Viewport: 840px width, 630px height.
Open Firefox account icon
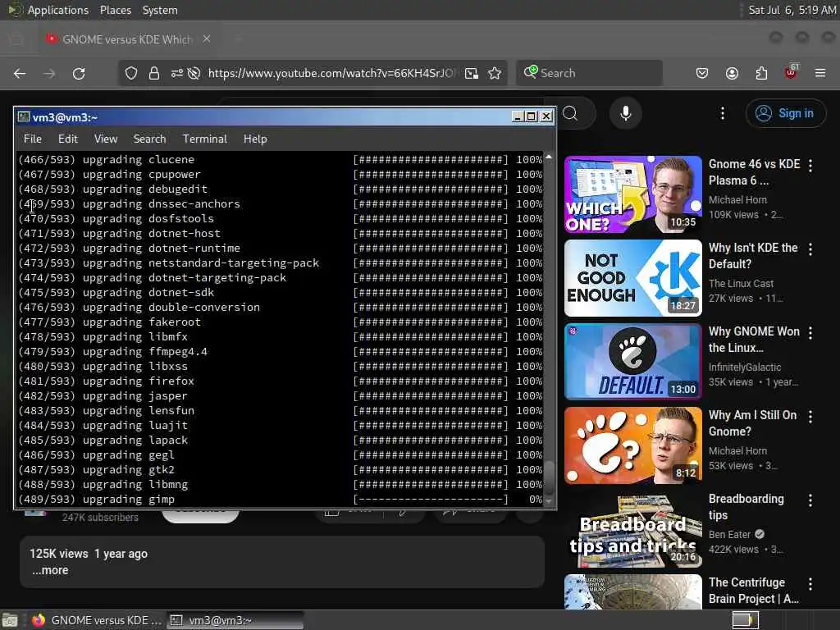(732, 73)
